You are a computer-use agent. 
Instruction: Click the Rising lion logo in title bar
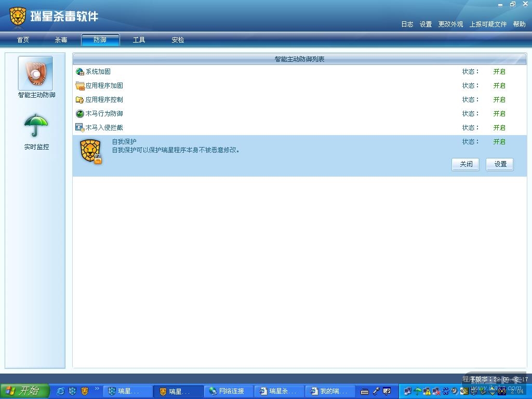(x=18, y=16)
